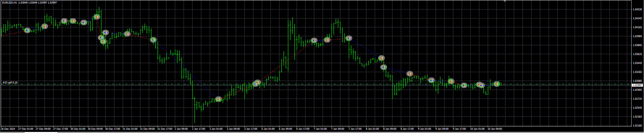Click price axis label 1.04530
644x133 pixels.
click(637, 9)
